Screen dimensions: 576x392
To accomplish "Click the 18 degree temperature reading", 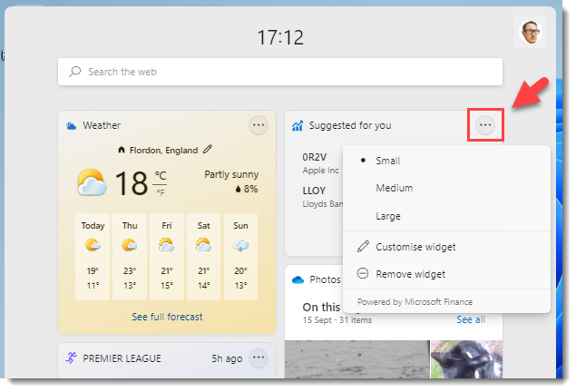I will (x=132, y=183).
